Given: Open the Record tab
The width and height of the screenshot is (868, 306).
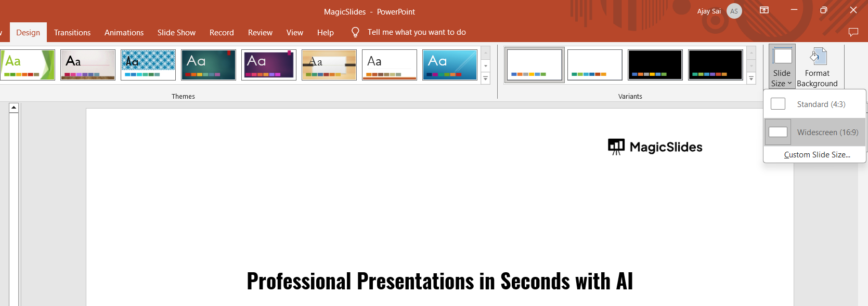Looking at the screenshot, I should click(x=222, y=32).
